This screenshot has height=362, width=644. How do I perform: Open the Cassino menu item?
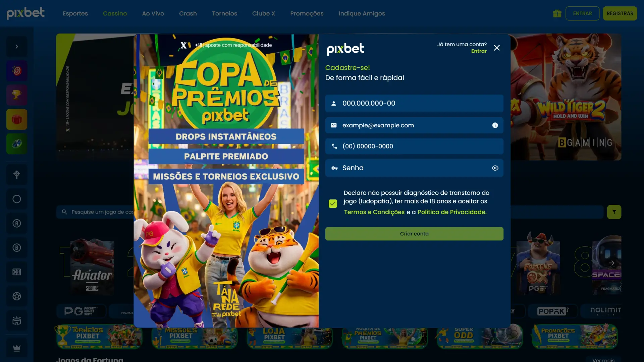pos(115,13)
